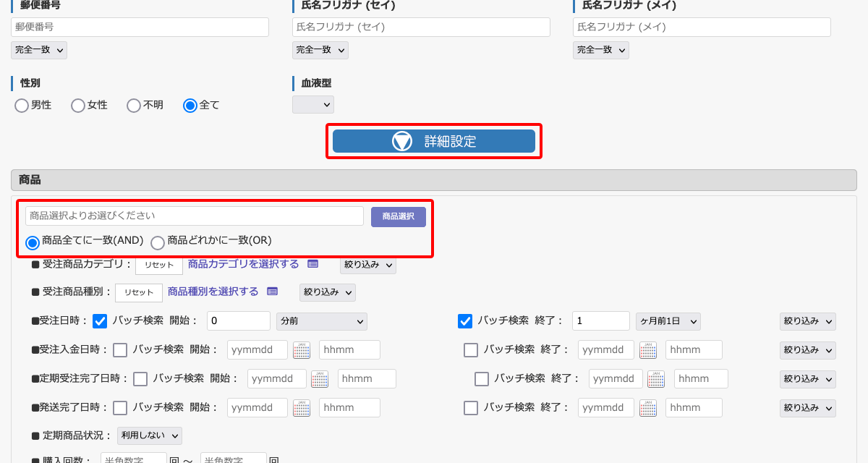Select the 男性 gender radio button
The width and height of the screenshot is (868, 463).
click(22, 106)
